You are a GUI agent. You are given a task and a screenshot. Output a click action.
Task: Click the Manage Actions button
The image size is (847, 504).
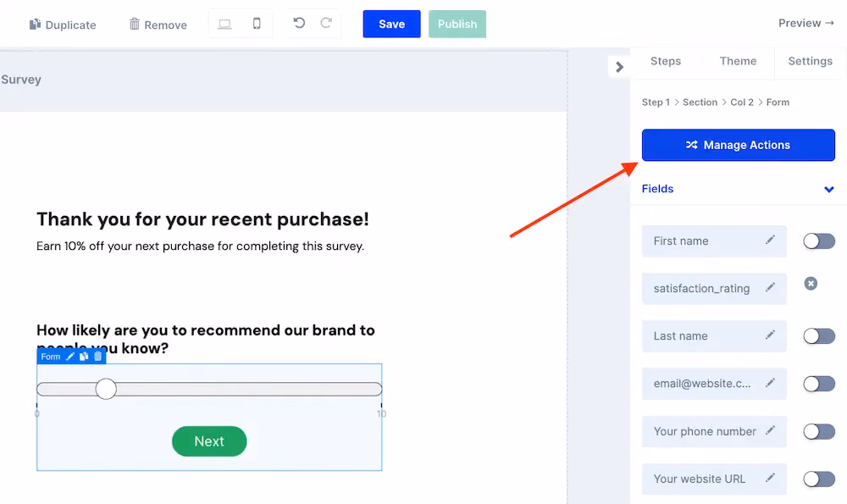click(x=738, y=145)
